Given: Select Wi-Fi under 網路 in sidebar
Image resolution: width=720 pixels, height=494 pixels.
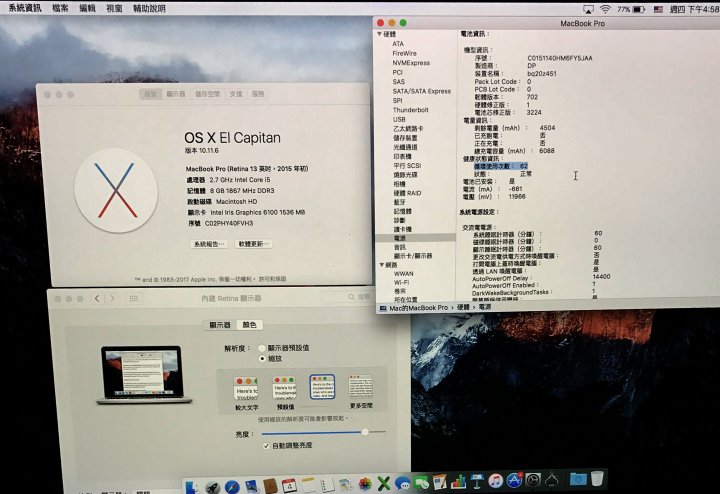Looking at the screenshot, I should (401, 282).
